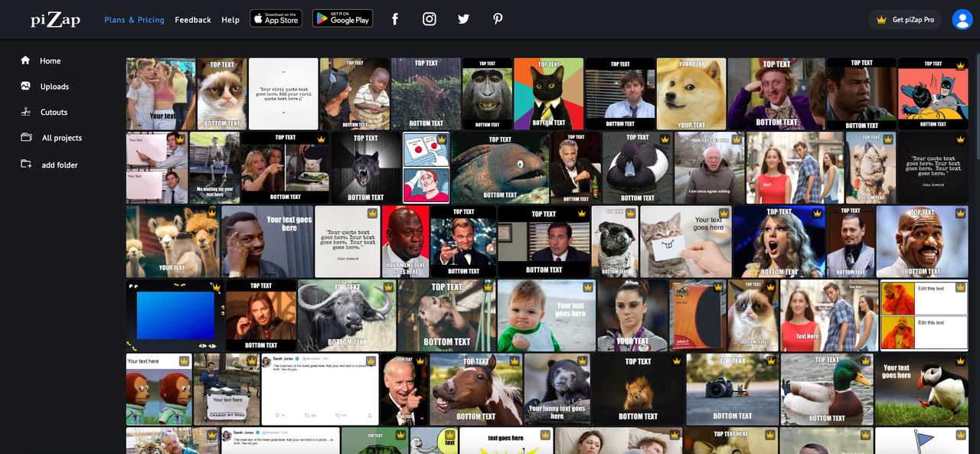This screenshot has height=454, width=980.
Task: Click the add folder plus icon
Action: coord(26,165)
